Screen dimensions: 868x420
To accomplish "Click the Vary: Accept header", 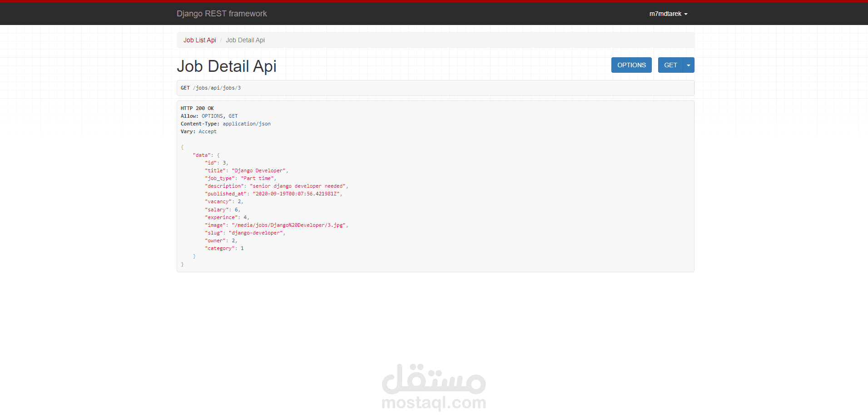I will click(x=198, y=131).
